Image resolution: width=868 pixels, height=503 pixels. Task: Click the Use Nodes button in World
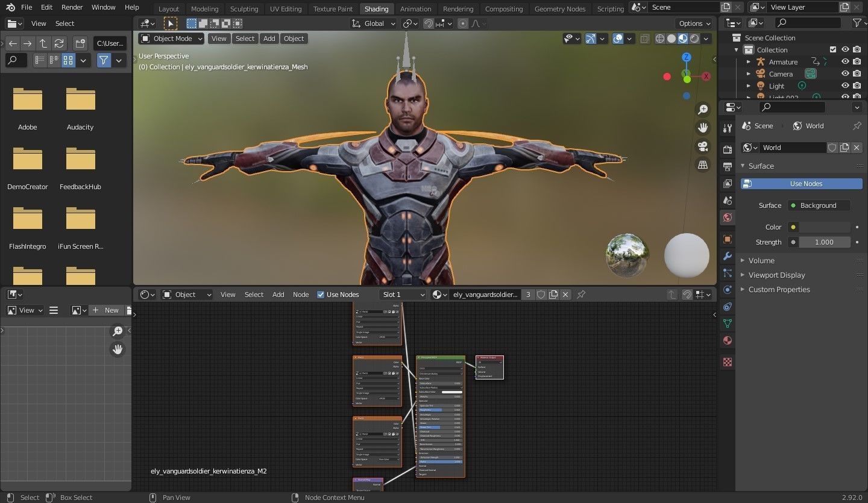point(801,184)
